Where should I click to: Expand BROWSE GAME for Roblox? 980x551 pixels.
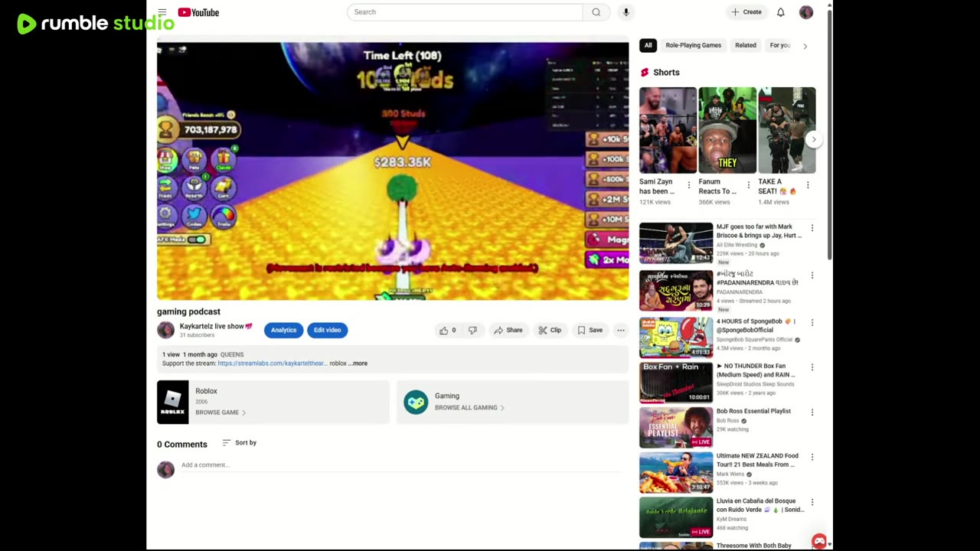pyautogui.click(x=220, y=412)
